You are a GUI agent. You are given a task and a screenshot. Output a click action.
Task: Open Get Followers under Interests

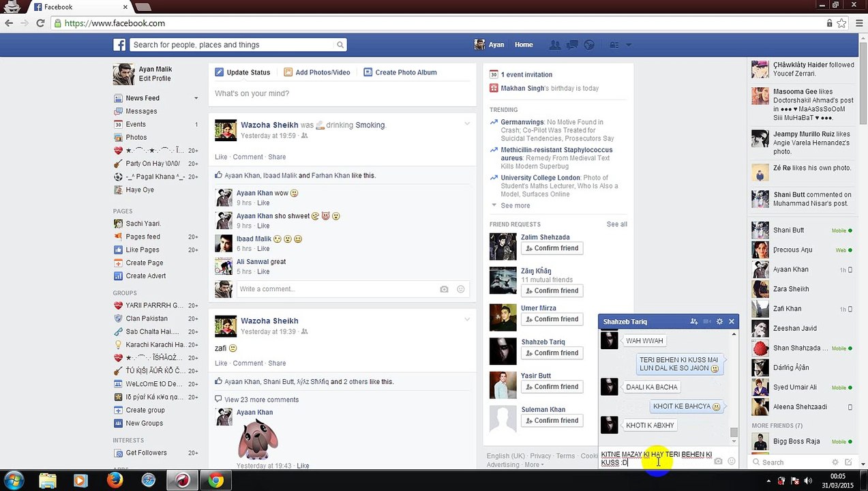tap(146, 453)
